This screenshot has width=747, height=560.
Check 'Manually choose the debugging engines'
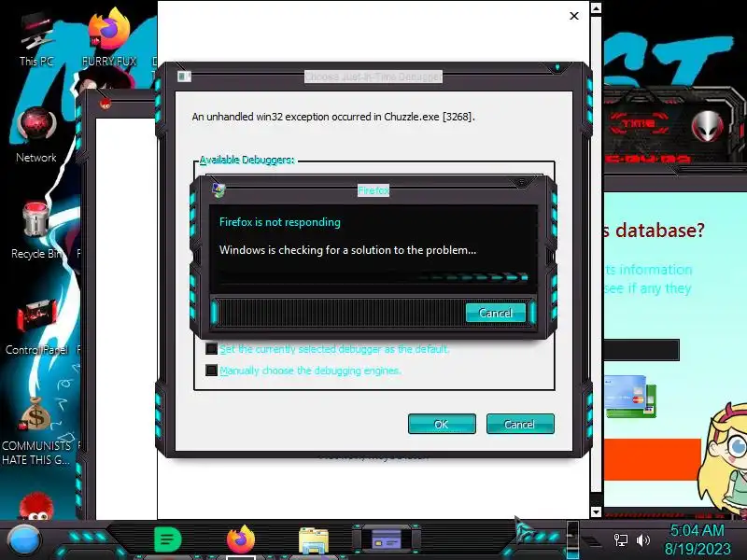[211, 370]
